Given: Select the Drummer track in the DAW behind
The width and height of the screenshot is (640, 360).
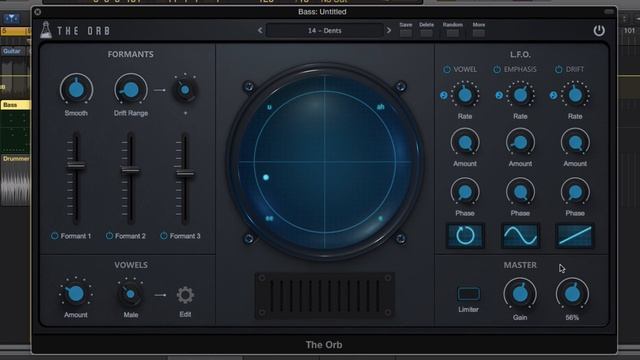Looking at the screenshot, I should click(x=16, y=158).
